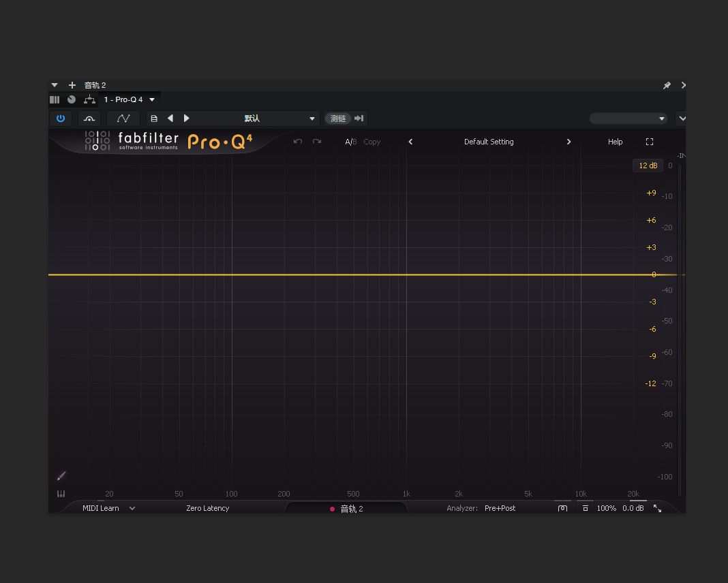Click the +9 gain scale label
This screenshot has height=583, width=728.
click(x=651, y=193)
